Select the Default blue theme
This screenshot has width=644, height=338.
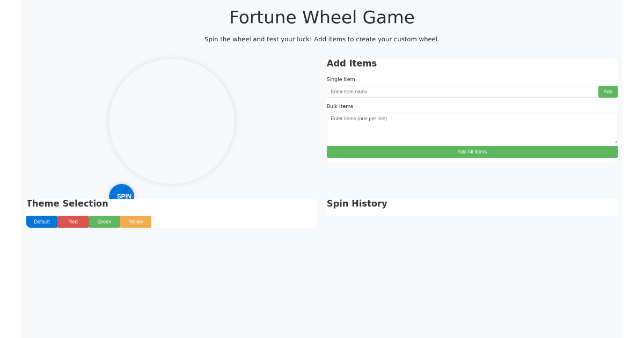[x=42, y=222]
